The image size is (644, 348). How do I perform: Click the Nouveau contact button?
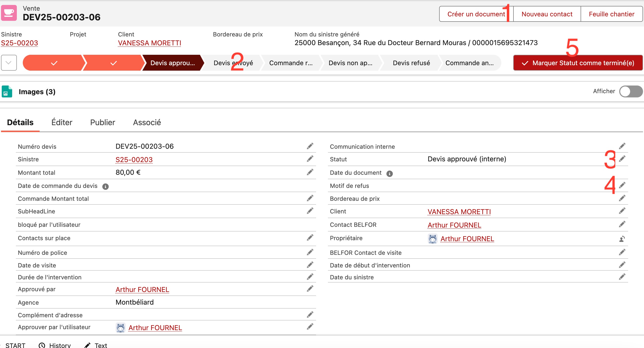pos(547,14)
